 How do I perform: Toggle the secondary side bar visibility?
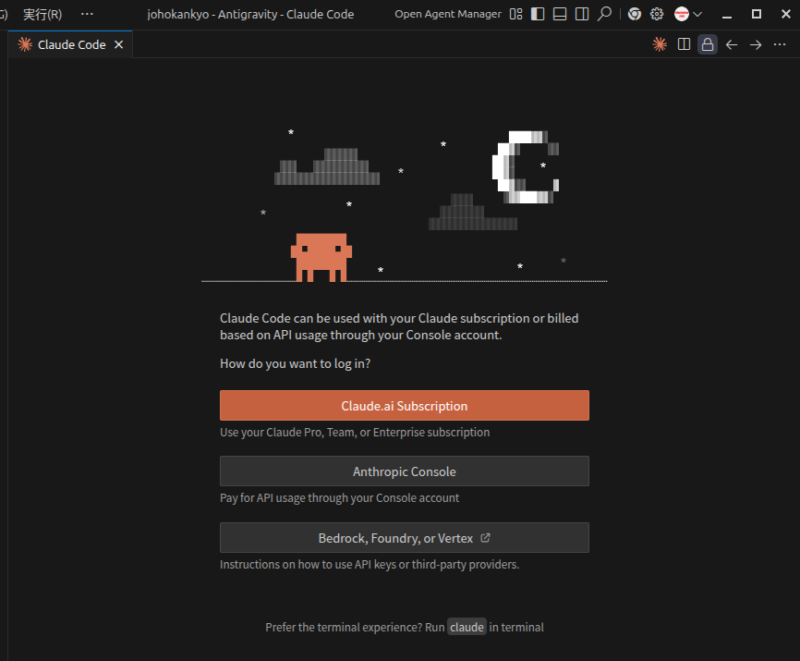[x=582, y=14]
